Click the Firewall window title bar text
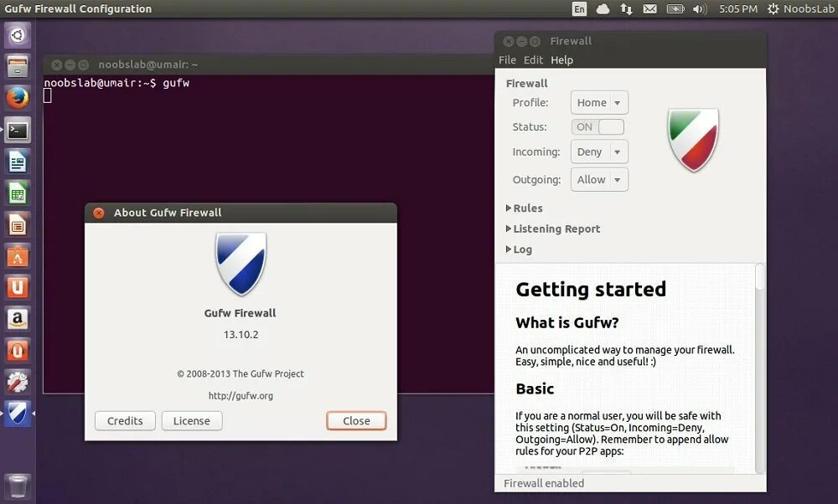Viewport: 838px width, 504px height. [x=571, y=41]
